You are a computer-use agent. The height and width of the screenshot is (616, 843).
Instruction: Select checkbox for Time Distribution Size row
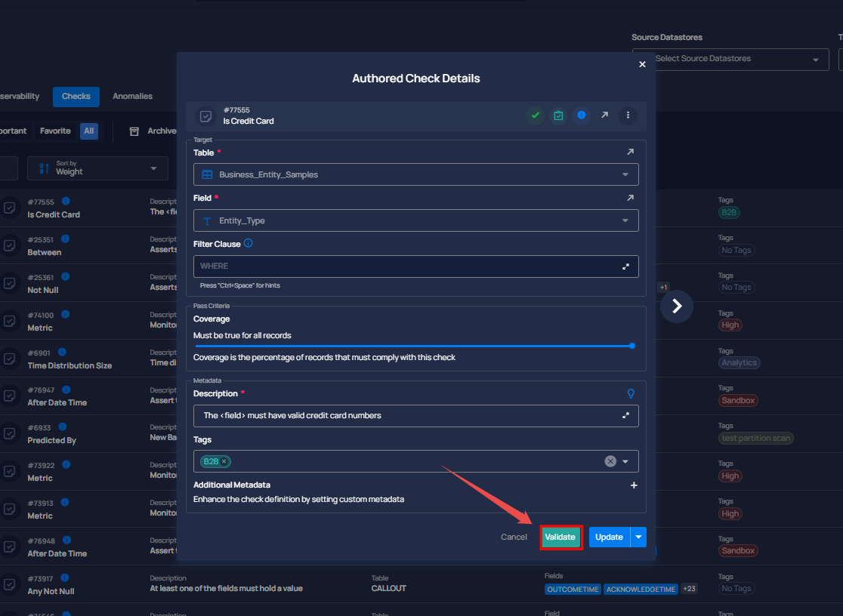coord(9,359)
